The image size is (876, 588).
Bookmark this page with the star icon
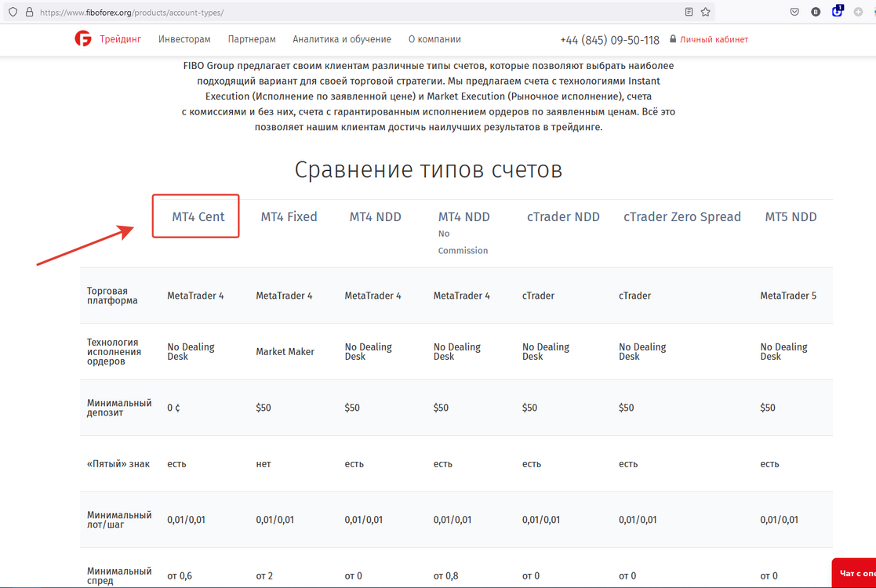tap(706, 12)
